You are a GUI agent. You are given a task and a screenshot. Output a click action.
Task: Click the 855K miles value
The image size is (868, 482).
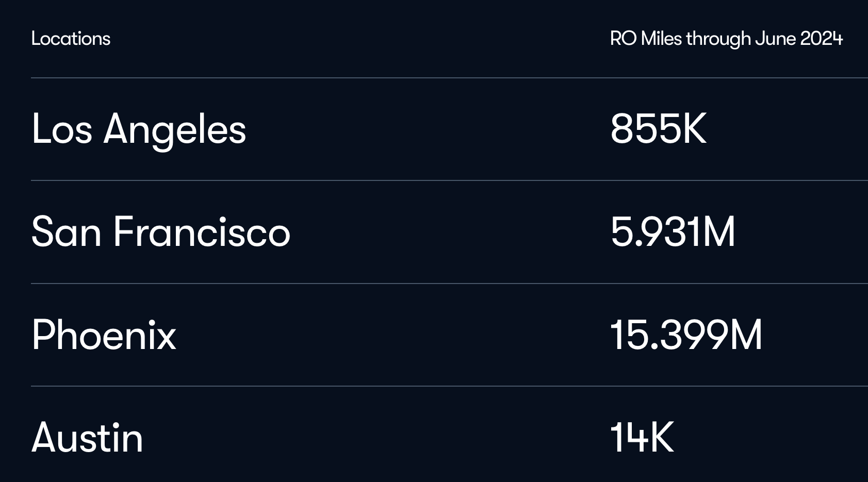(x=658, y=129)
